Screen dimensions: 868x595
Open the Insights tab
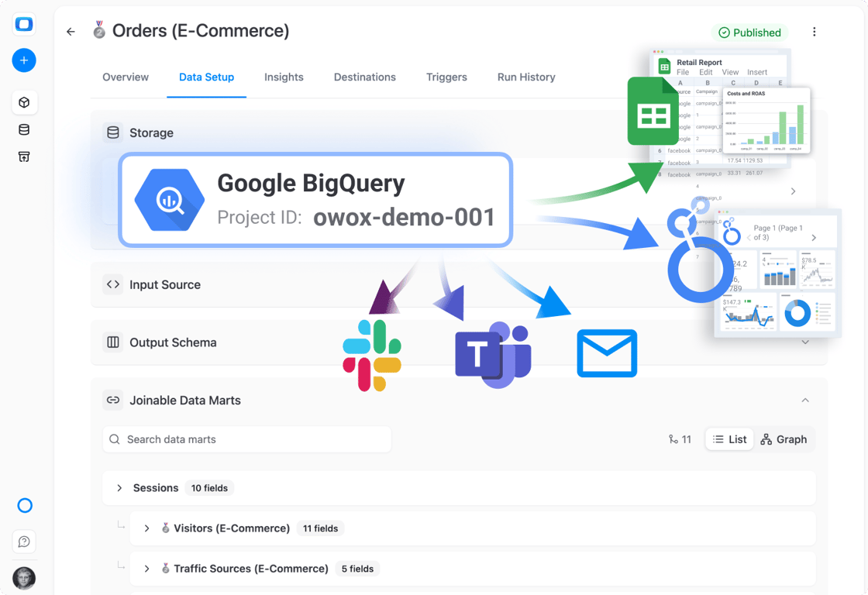click(284, 77)
